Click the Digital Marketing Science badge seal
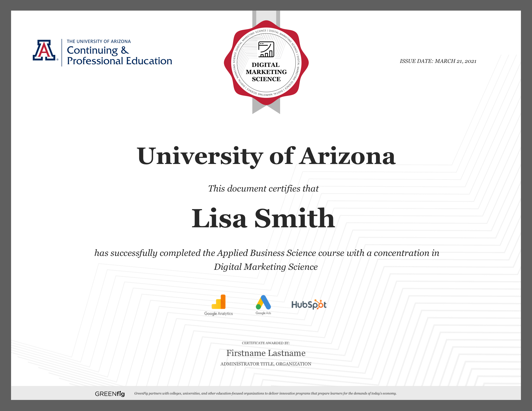 pos(266,63)
